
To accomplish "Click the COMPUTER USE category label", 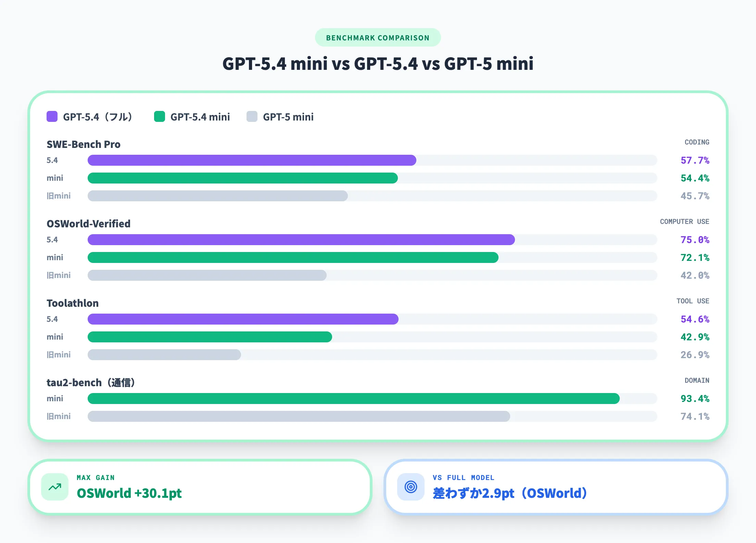I will 684,222.
